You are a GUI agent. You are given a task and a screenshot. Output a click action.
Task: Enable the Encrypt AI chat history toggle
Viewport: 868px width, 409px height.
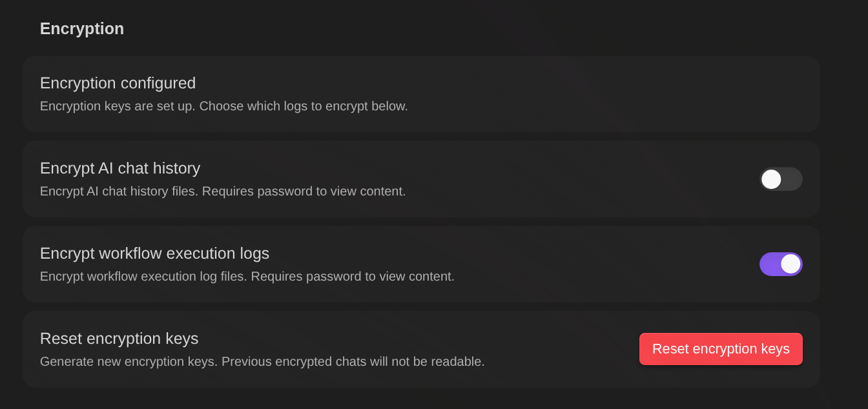(781, 179)
